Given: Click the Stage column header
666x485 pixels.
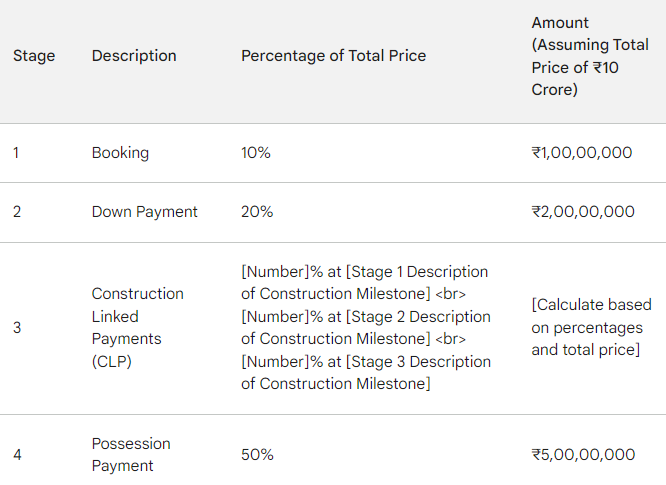Looking at the screenshot, I should pyautogui.click(x=34, y=56).
